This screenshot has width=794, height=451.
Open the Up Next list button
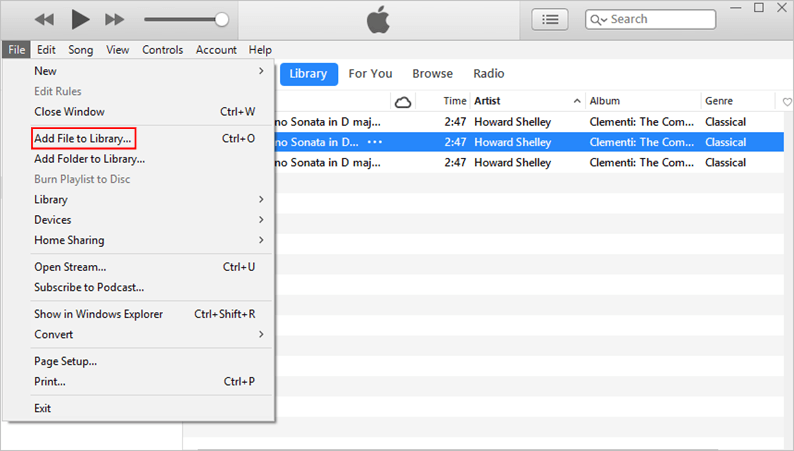tap(550, 20)
